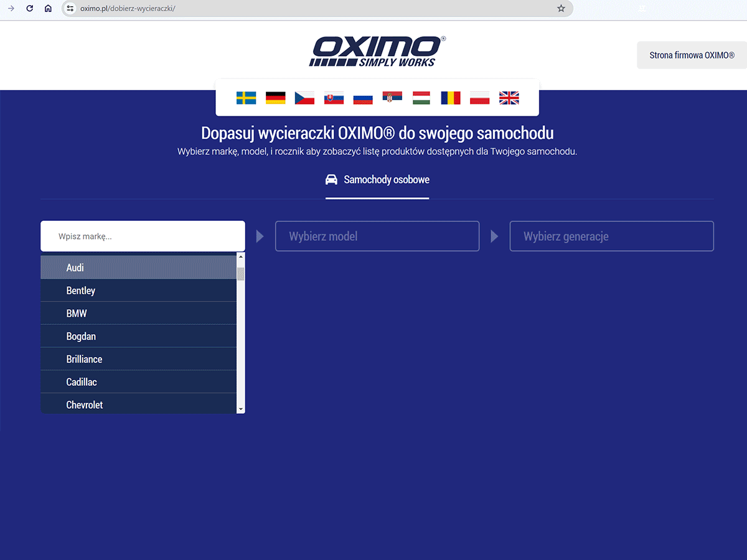Click the browser forward arrow
Viewport: 747px width, 560px height.
click(x=11, y=9)
